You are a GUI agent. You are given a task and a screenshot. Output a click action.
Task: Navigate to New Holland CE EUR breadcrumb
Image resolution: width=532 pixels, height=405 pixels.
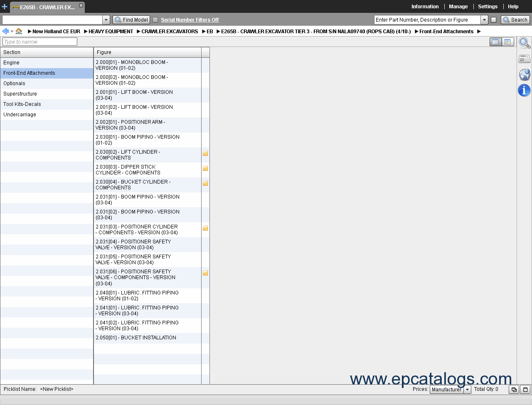click(56, 32)
